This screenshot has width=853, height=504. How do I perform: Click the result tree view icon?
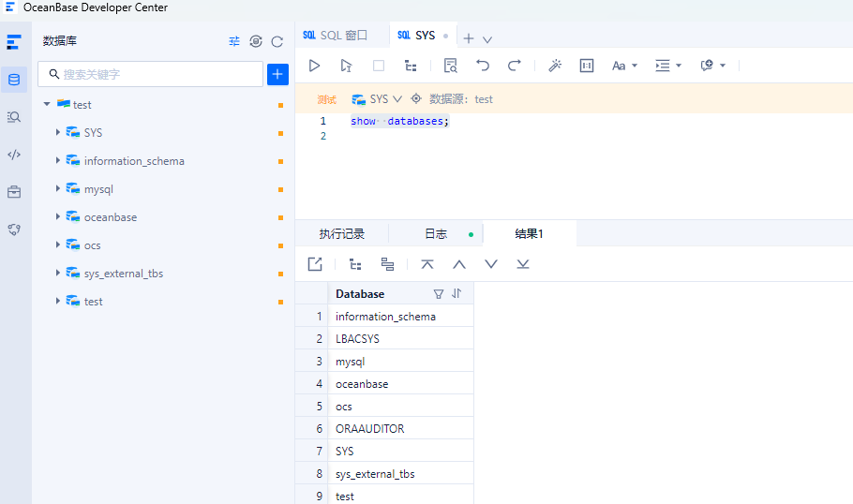click(355, 264)
